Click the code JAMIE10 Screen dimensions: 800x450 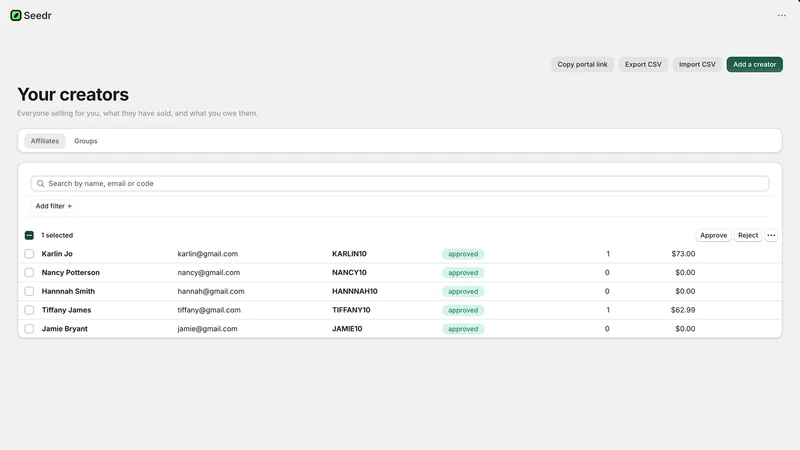tap(347, 329)
